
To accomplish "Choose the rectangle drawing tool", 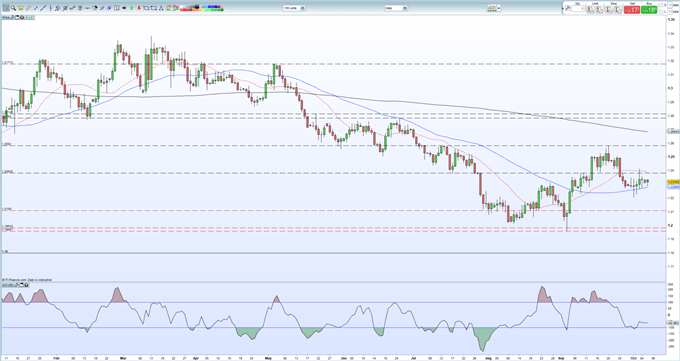I will [146, 8].
